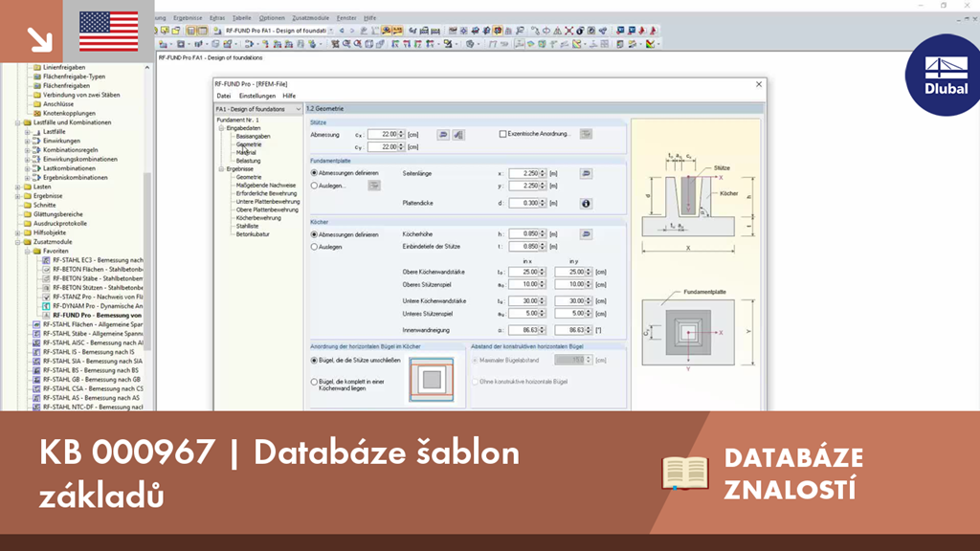
Task: Open Köcherbewehrung results page
Action: [x=258, y=218]
